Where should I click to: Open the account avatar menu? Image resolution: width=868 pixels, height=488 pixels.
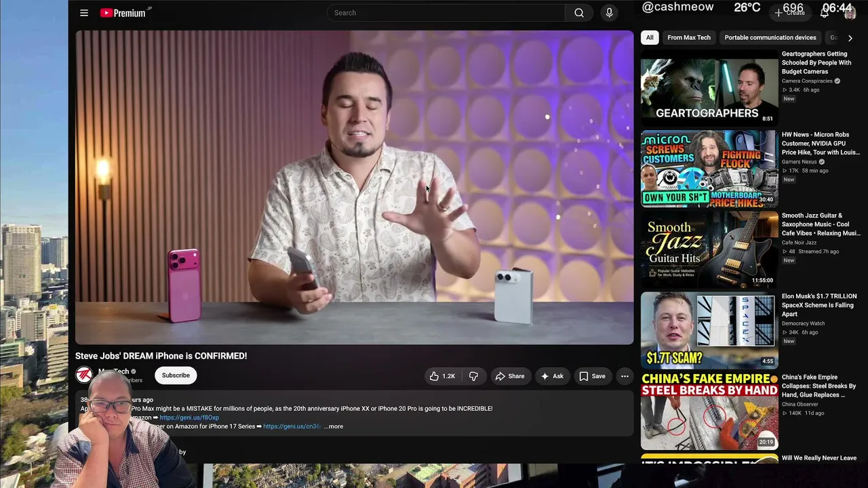coord(850,13)
